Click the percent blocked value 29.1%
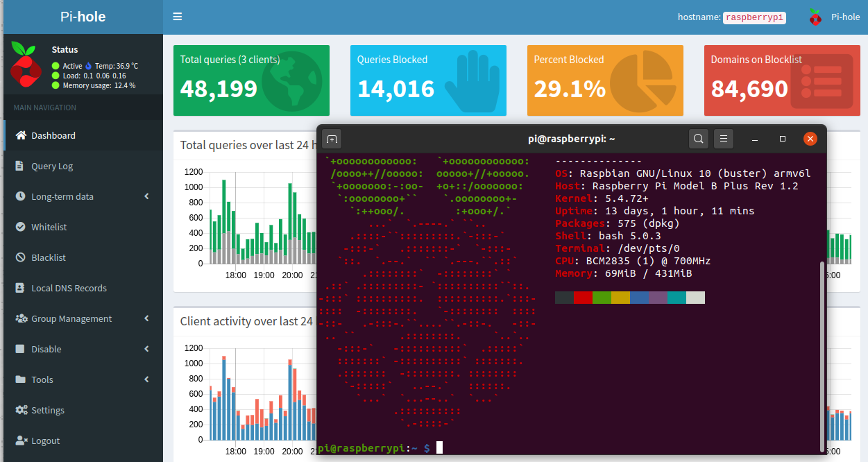868x462 pixels. coord(570,89)
